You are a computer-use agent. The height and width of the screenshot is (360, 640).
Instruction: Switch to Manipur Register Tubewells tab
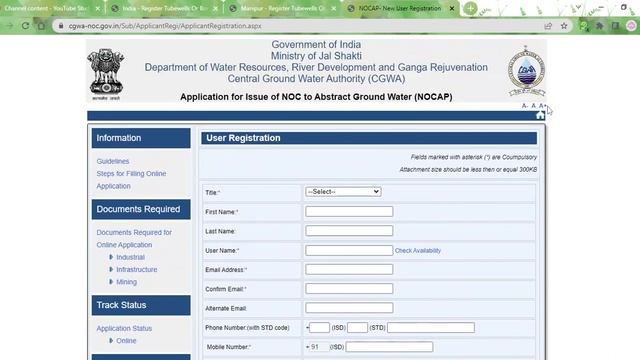pos(282,8)
